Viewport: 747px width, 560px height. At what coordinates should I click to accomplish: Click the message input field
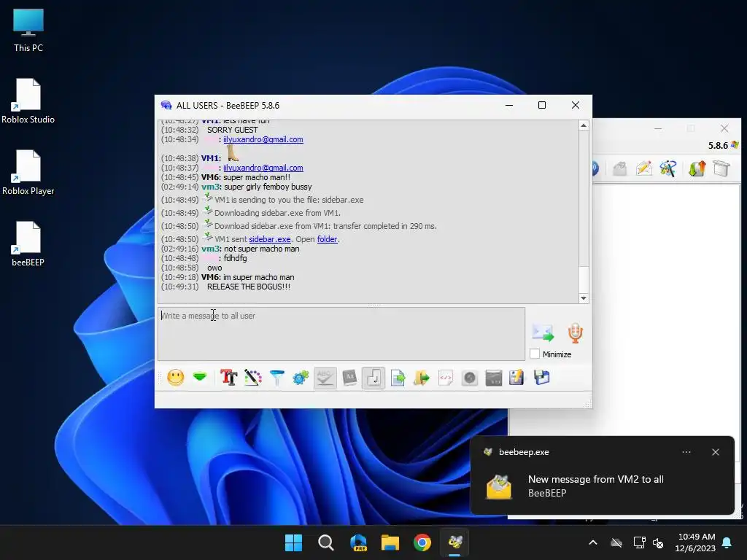[x=341, y=333]
